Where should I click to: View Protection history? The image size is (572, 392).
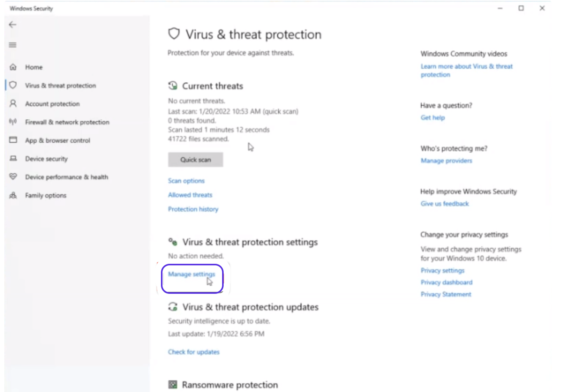(x=193, y=209)
